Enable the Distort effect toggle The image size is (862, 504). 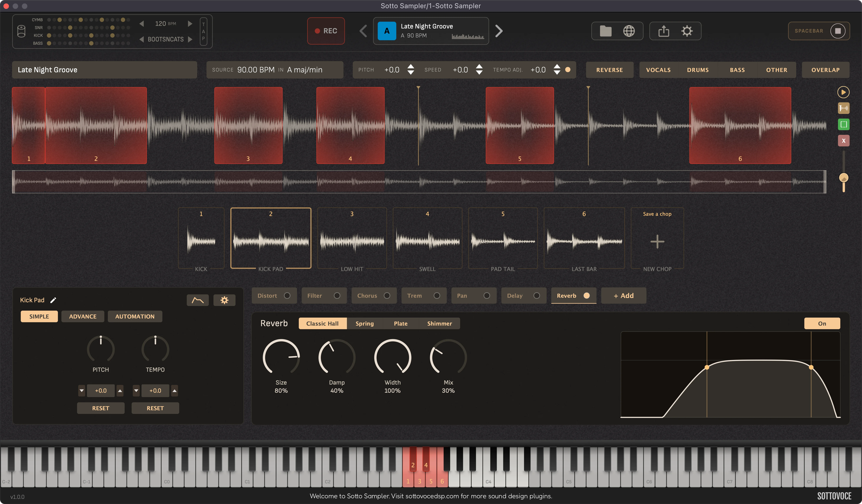pyautogui.click(x=287, y=296)
